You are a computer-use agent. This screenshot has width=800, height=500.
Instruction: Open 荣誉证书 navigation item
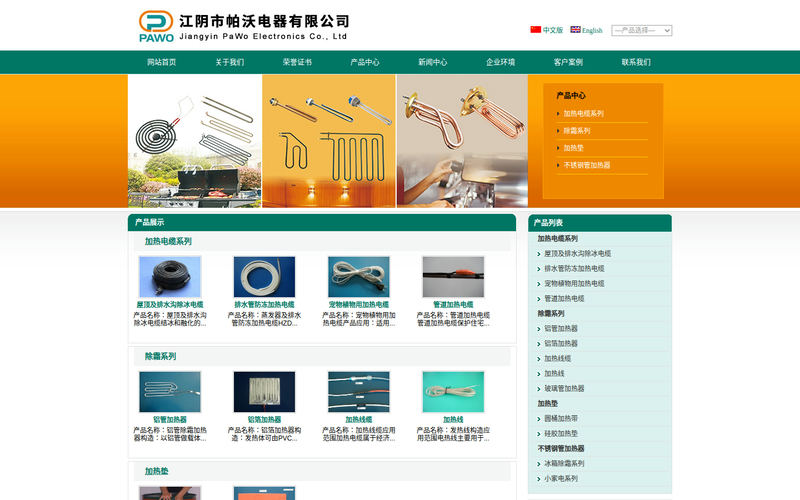click(297, 62)
